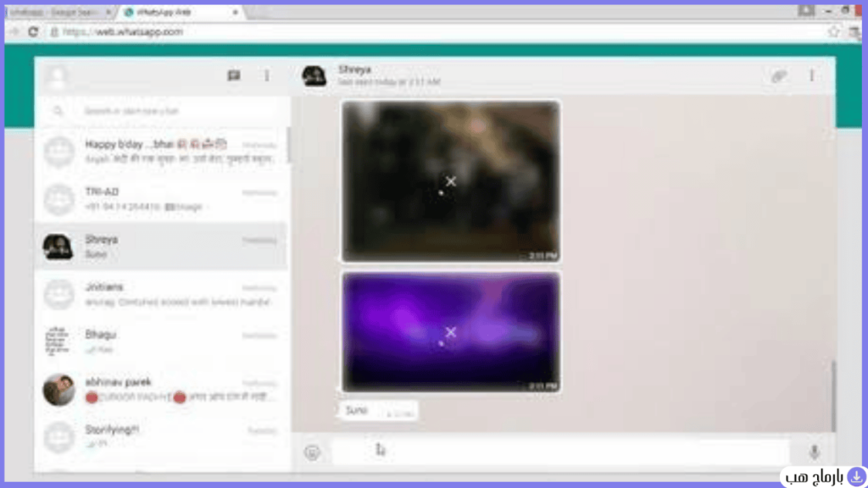Open the purple photo thumbnail in chat

click(x=451, y=332)
